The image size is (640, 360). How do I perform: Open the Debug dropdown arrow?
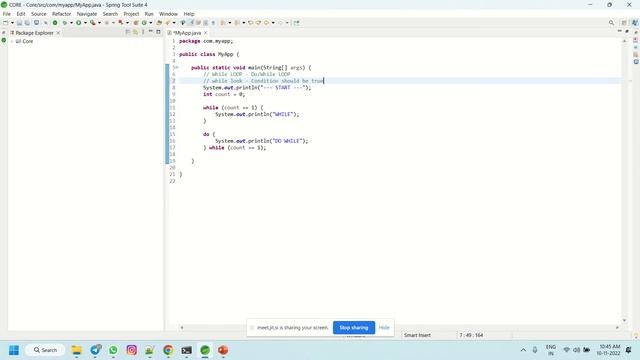(71, 23)
